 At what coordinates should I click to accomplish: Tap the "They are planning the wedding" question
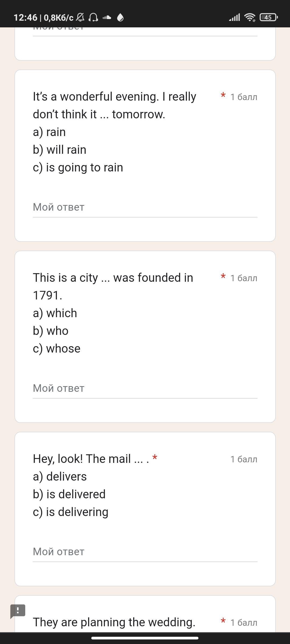[x=114, y=622]
